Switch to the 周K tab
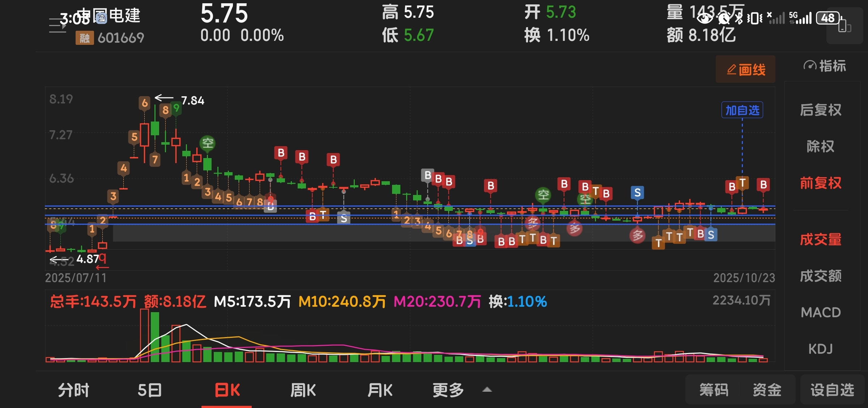 (303, 390)
